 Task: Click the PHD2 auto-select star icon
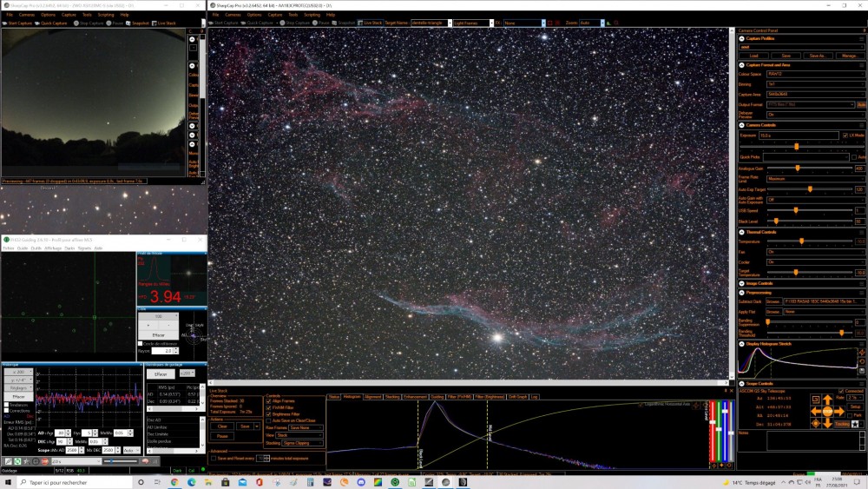click(x=27, y=461)
